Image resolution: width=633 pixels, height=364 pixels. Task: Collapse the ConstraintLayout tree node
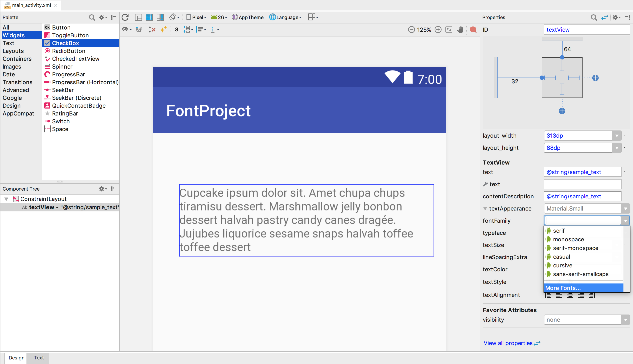(6, 199)
